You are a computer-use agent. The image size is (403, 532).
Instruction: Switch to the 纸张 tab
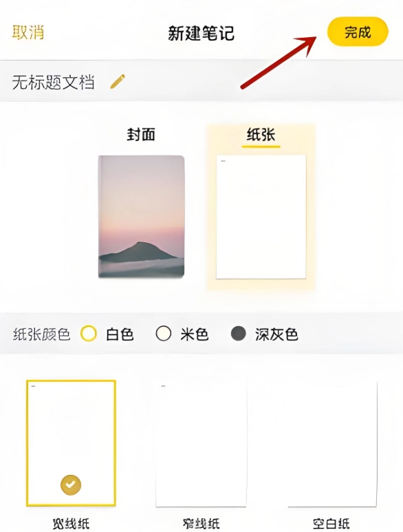tap(261, 134)
